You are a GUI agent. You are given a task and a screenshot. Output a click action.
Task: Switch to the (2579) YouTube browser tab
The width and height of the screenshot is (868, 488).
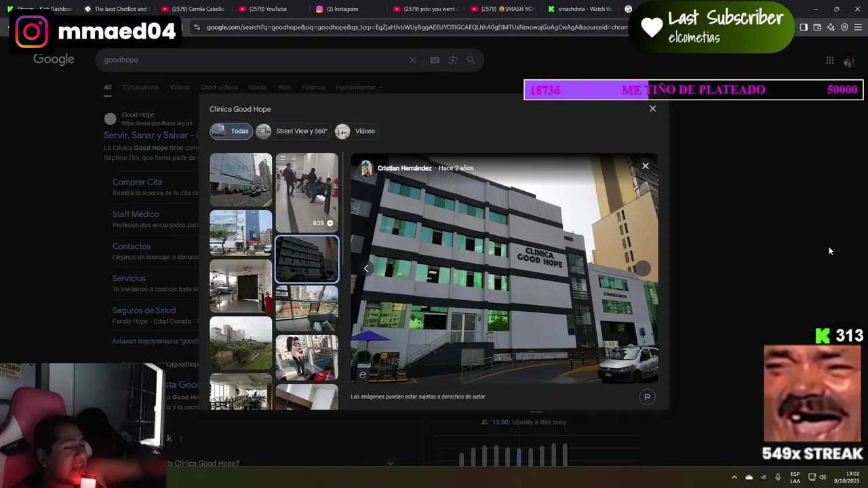271,9
